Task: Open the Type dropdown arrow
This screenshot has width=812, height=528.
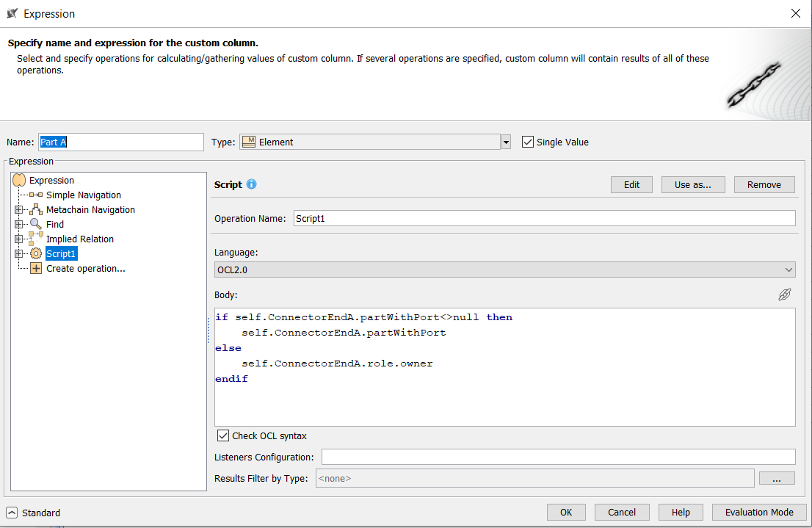Action: coord(506,142)
